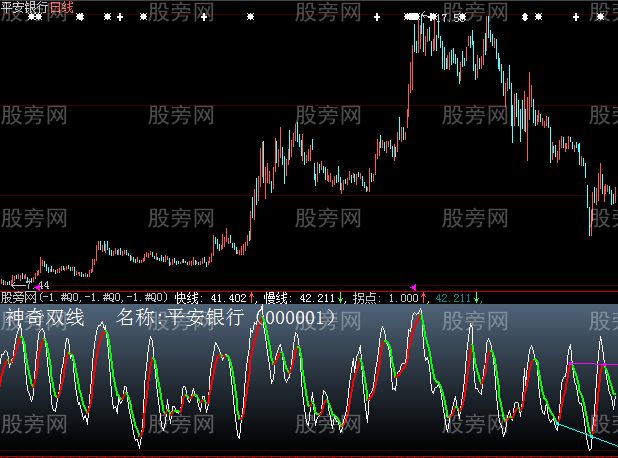Click the 神奇双线 indicator title

point(45,318)
